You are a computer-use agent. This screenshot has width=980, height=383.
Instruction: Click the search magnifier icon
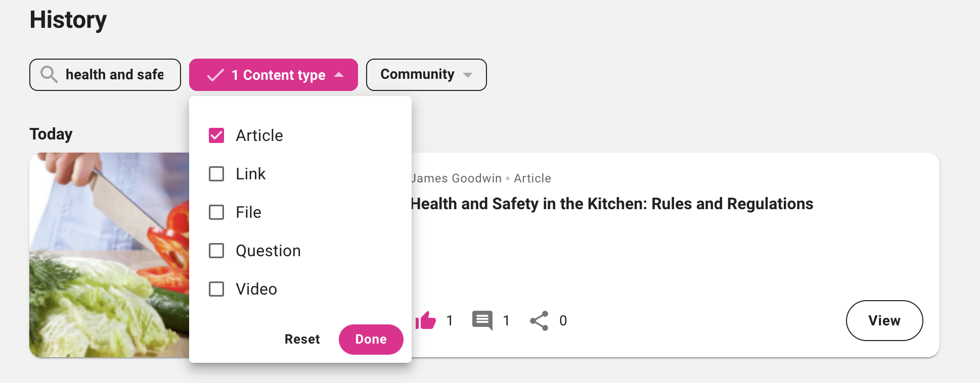[49, 75]
